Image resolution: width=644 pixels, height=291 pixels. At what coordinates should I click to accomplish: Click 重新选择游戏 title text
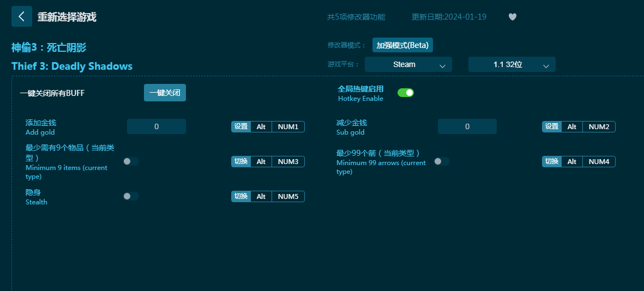point(67,17)
